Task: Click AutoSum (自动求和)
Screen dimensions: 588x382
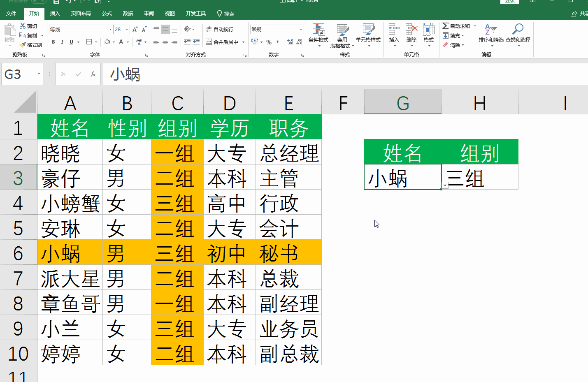Action: 456,26
